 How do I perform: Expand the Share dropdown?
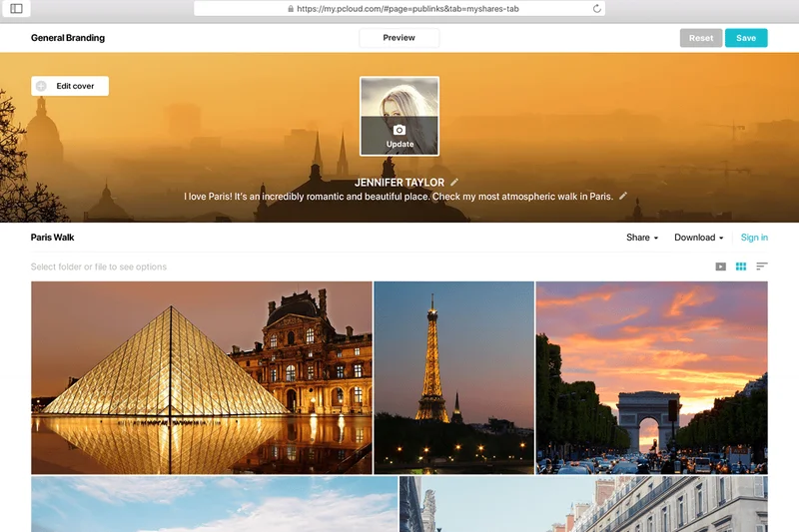tap(642, 238)
